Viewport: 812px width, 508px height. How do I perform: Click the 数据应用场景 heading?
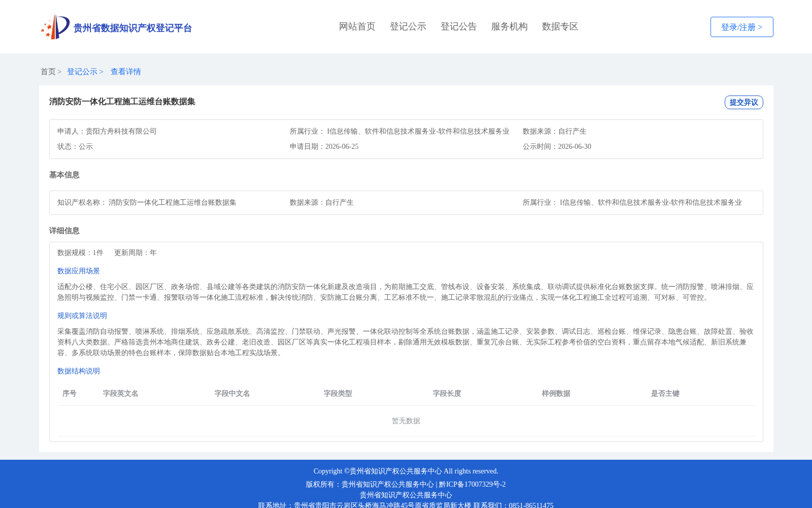(x=79, y=271)
